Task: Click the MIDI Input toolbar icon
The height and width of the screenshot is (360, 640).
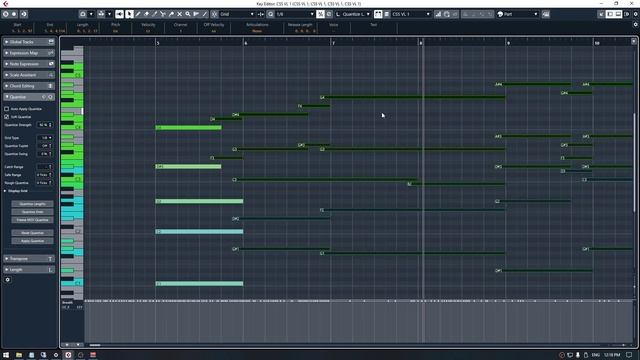Action: (x=447, y=14)
